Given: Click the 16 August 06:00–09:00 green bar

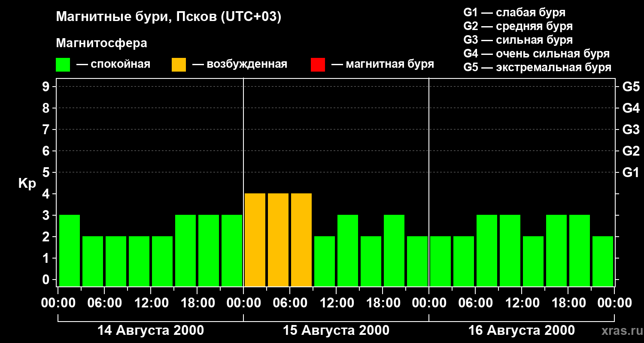Looking at the screenshot, I should tap(487, 250).
